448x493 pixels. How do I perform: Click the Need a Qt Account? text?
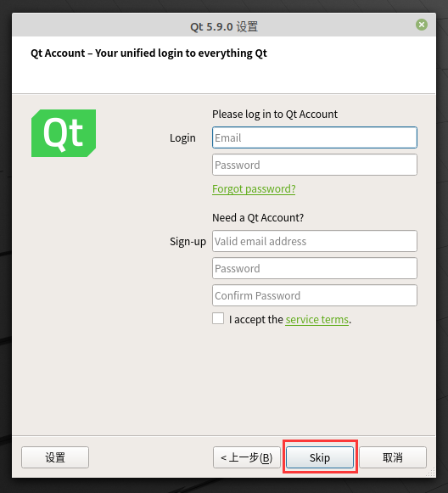pos(258,217)
